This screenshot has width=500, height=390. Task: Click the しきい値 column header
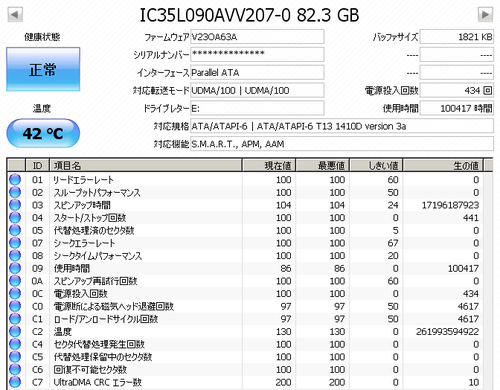[376, 165]
